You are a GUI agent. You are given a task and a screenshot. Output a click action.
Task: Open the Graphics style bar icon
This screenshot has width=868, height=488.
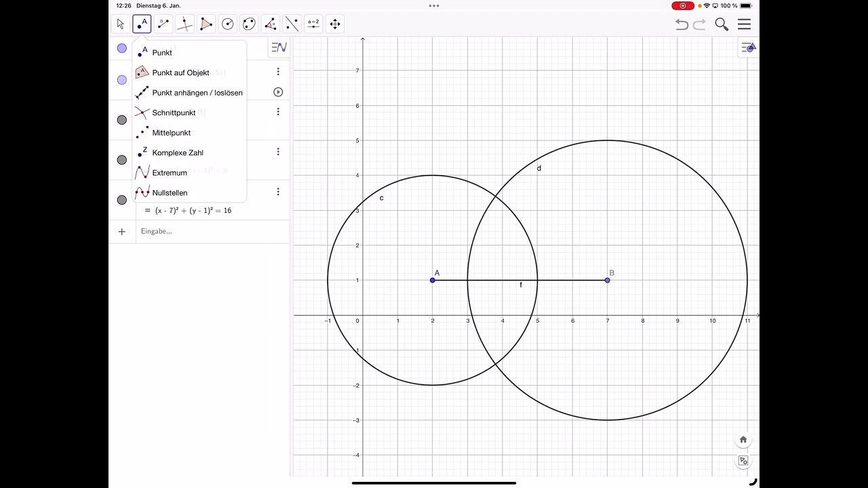(x=749, y=47)
